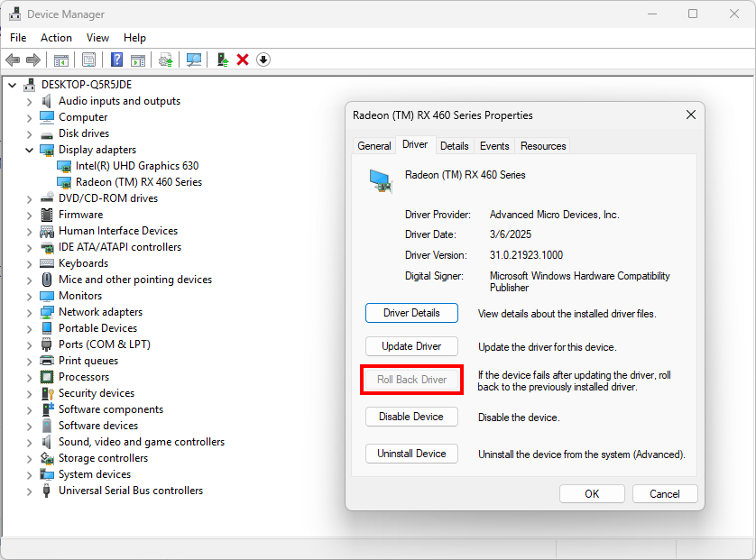Click the Update device driver toolbar icon
The height and width of the screenshot is (560, 756).
click(165, 60)
